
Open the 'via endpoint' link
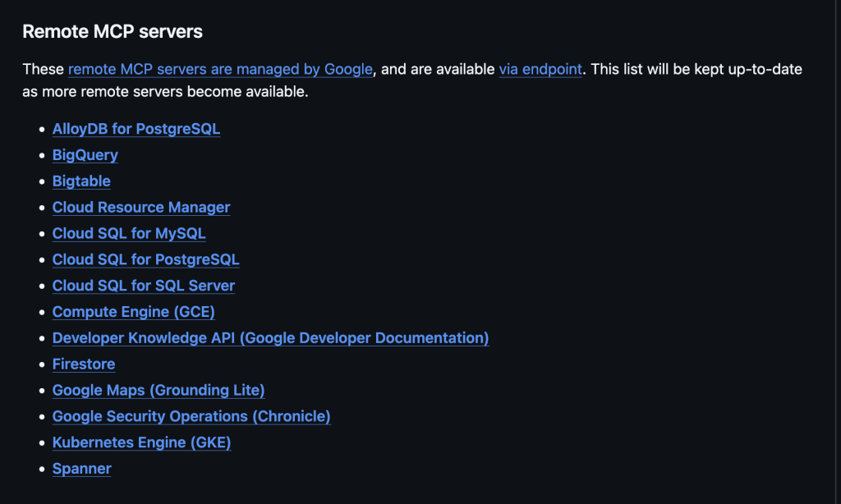pos(540,70)
